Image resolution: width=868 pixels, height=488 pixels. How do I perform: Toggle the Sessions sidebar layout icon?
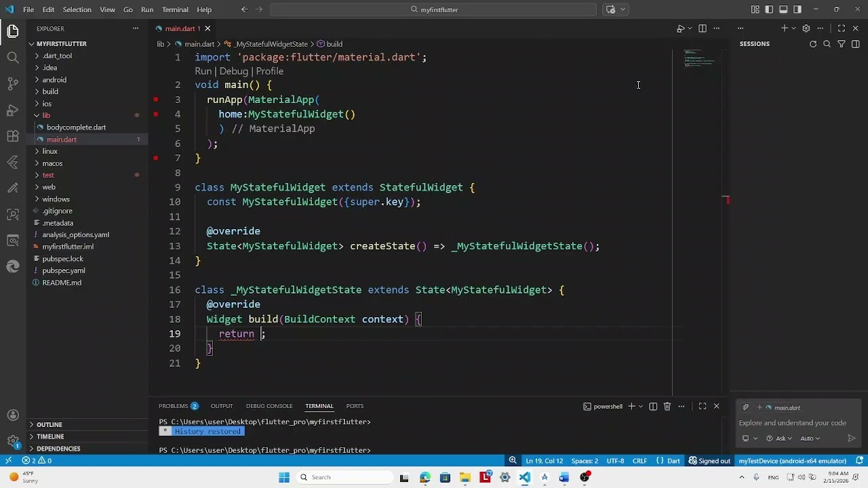[x=856, y=44]
